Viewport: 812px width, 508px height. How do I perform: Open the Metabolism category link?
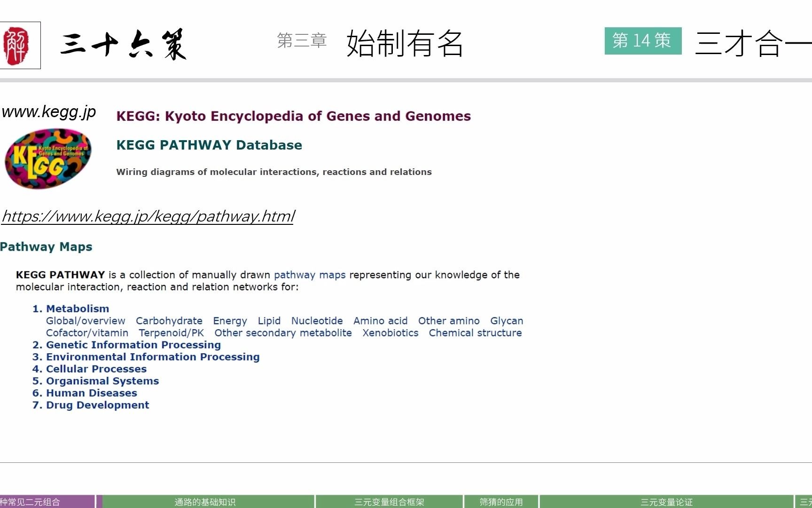pos(78,309)
